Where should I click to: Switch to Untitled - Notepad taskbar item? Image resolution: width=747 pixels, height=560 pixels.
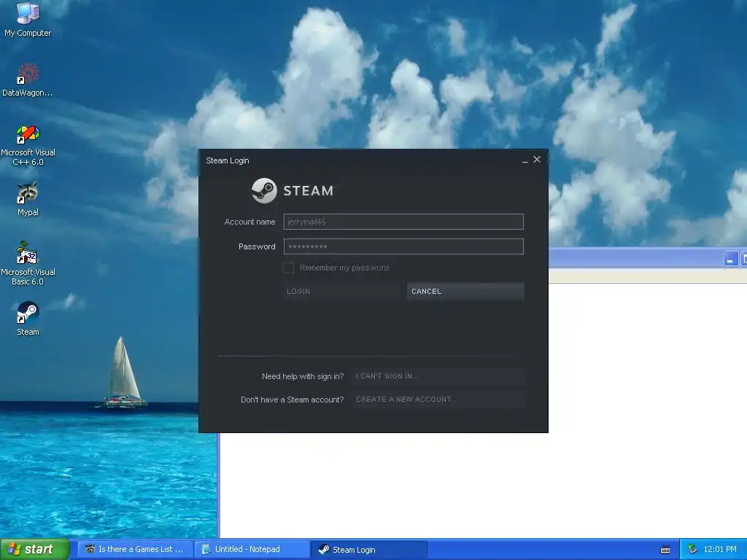[x=252, y=550]
